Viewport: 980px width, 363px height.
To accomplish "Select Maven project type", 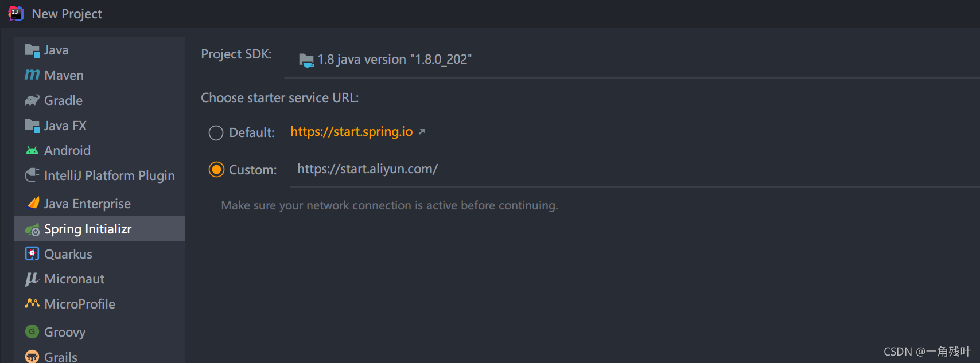I will click(x=99, y=75).
